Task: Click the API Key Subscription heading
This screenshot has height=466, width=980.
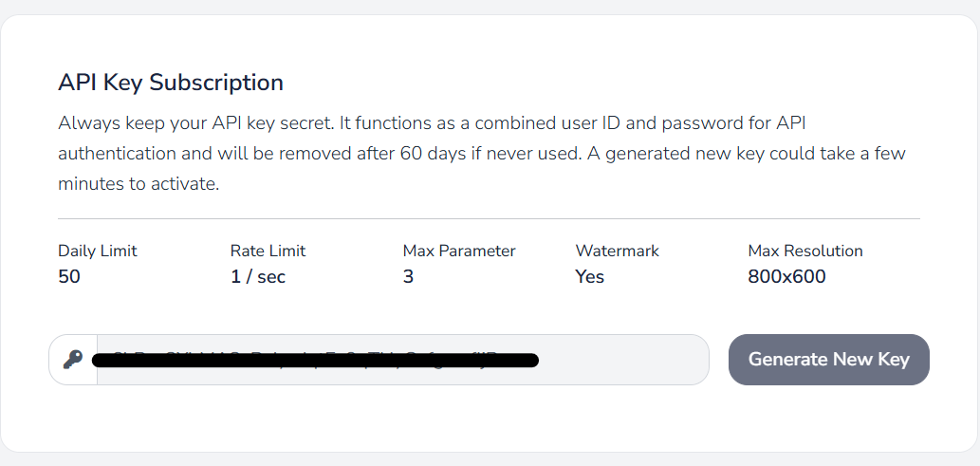Action: (x=171, y=83)
